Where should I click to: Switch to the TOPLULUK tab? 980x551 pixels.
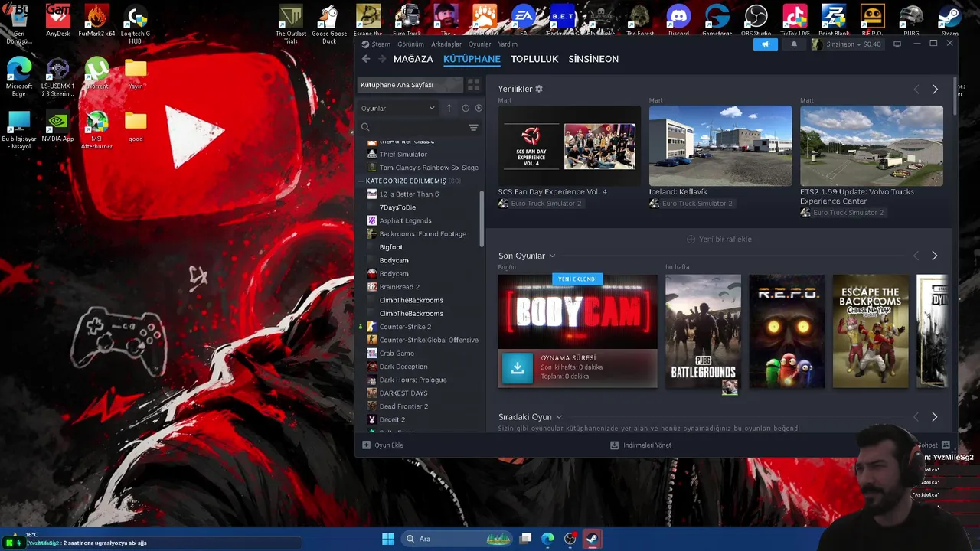point(534,59)
